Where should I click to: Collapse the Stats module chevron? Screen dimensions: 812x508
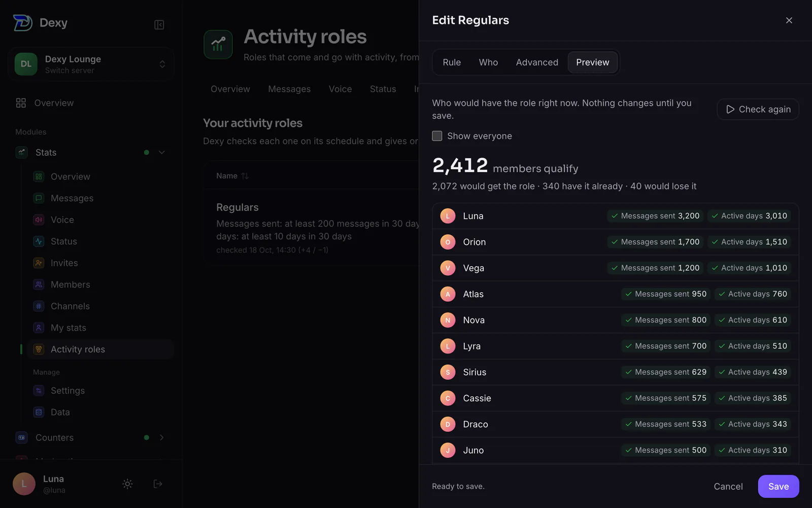162,152
